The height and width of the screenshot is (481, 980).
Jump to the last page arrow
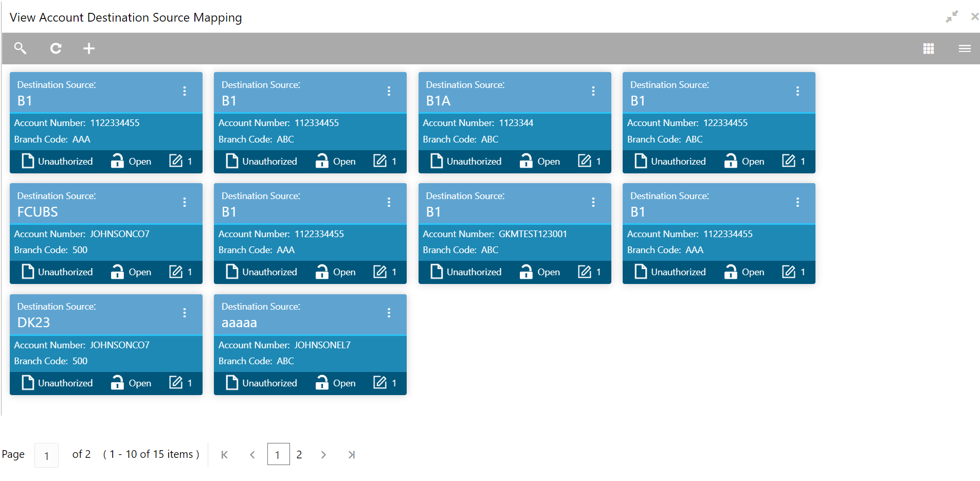point(352,455)
